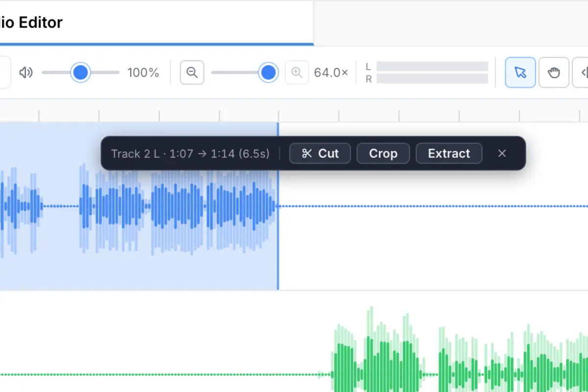
Task: Dismiss the selection action popup
Action: (x=502, y=153)
